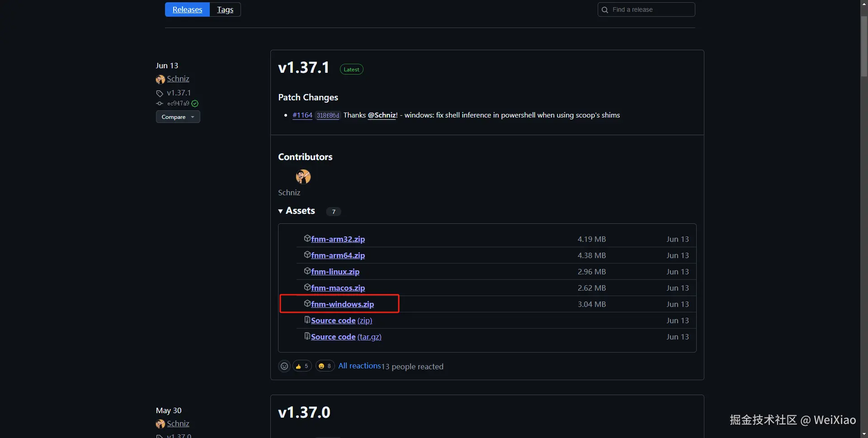Click package icon beside fnm-arm32.zip
The height and width of the screenshot is (438, 868).
tap(307, 238)
